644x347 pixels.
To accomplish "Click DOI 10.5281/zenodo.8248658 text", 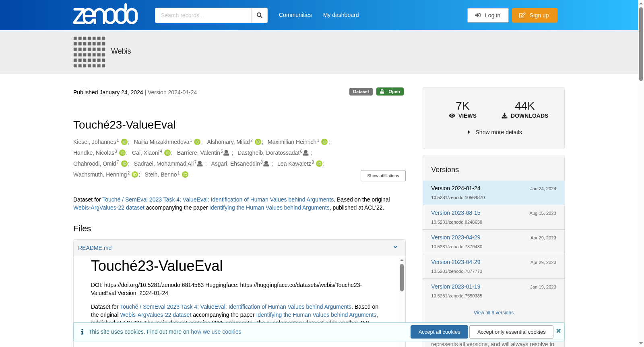I will [456, 222].
